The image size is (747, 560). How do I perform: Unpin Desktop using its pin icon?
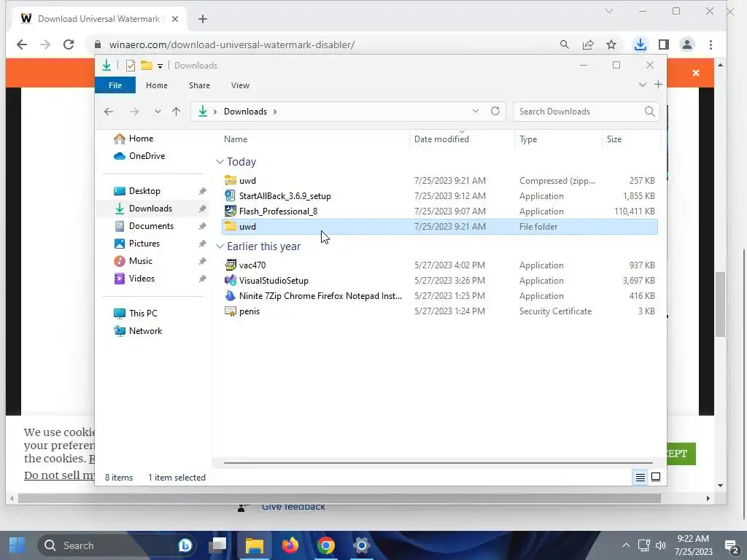[203, 191]
